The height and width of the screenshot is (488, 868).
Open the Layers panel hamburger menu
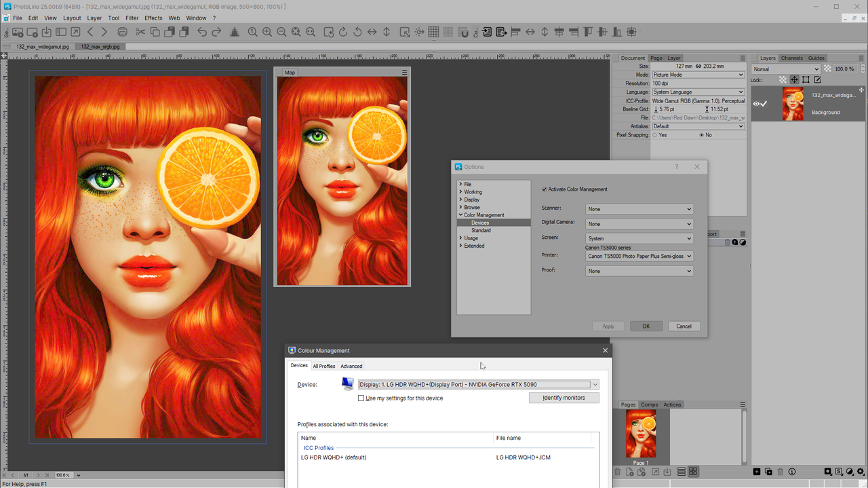coord(861,58)
